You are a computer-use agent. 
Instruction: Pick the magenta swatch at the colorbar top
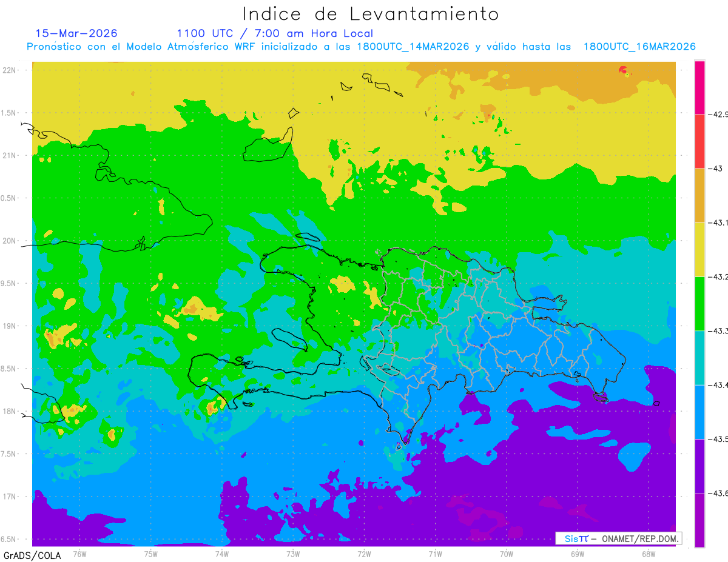(699, 87)
